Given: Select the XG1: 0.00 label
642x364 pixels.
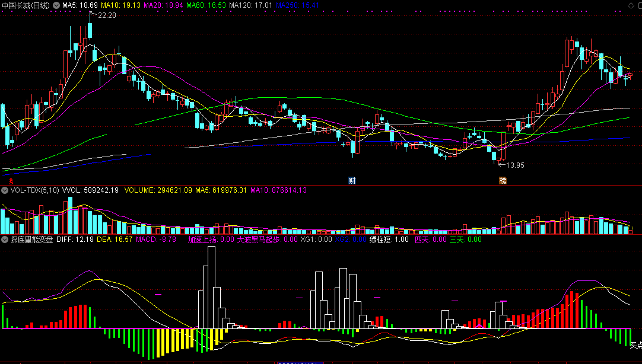Looking at the screenshot, I should [316, 240].
